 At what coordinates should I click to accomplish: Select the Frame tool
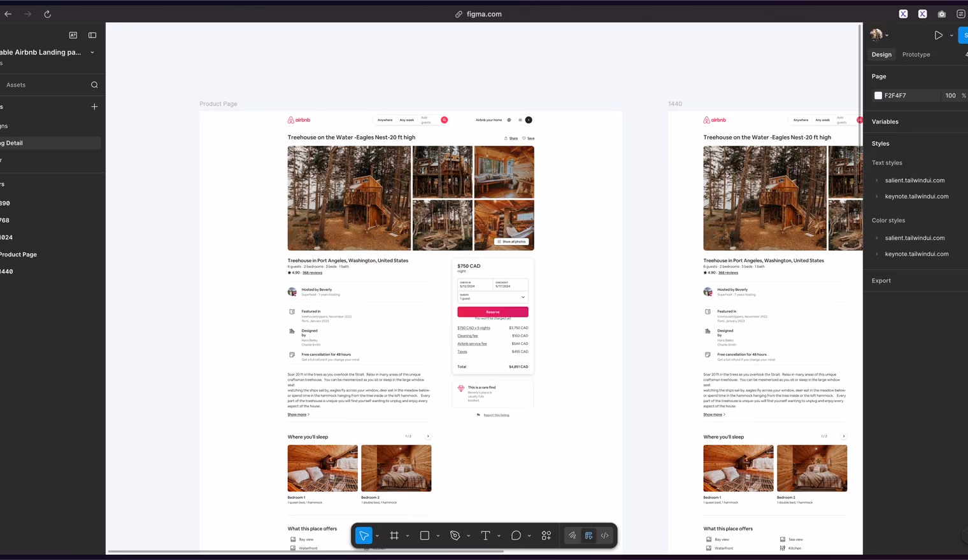pyautogui.click(x=394, y=536)
